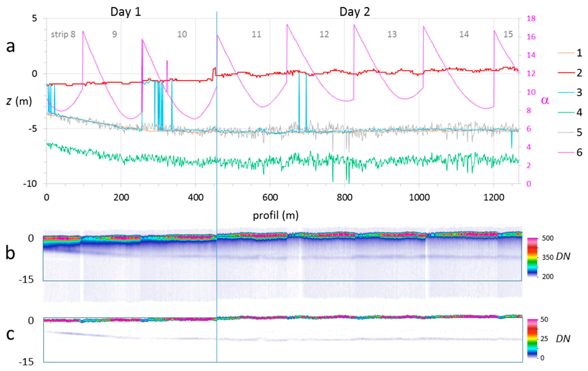Select legend entry 1 with orange line
588x371 pixels.
[x=570, y=53]
